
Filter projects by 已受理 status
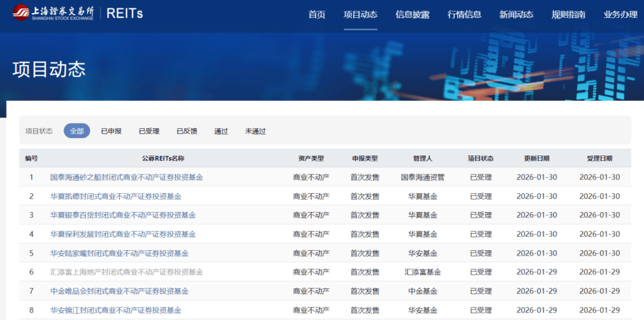[x=149, y=131]
